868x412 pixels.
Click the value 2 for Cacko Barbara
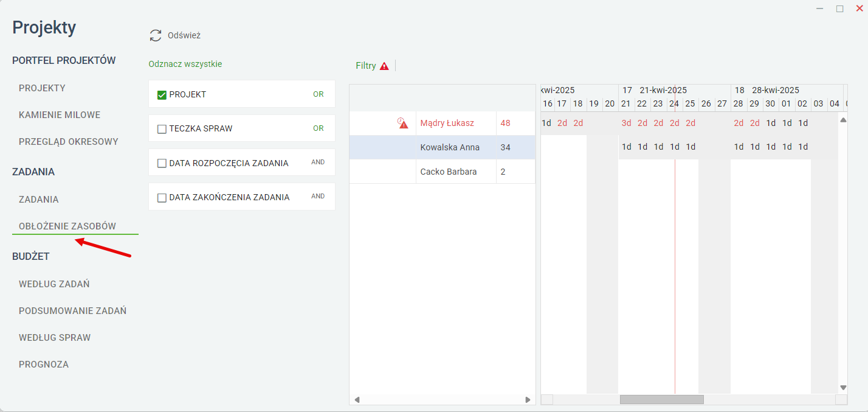[503, 172]
